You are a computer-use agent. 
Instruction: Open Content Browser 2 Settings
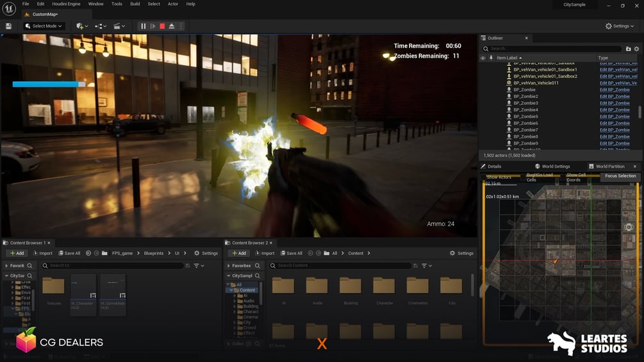pyautogui.click(x=461, y=253)
